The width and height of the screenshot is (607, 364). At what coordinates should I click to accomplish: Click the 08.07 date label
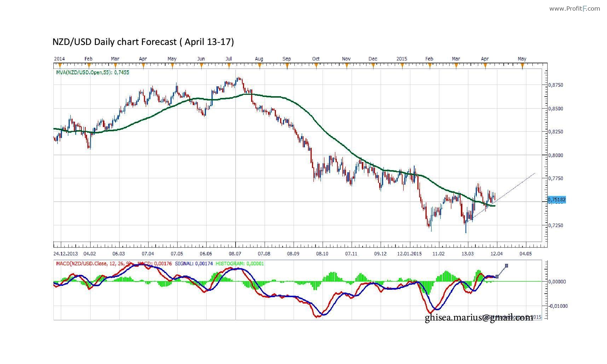pyautogui.click(x=235, y=254)
